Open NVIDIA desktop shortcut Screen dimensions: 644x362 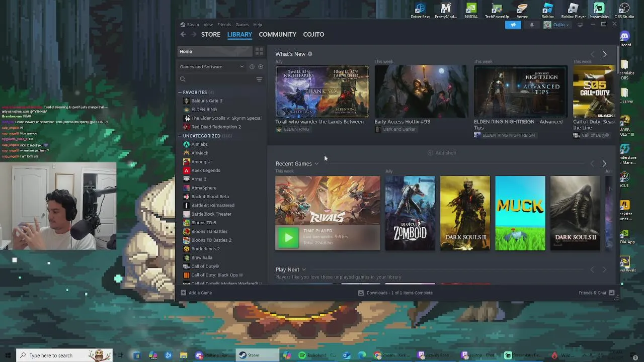(x=471, y=11)
